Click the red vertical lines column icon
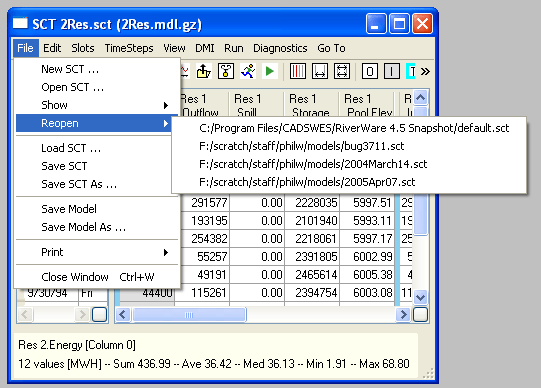The width and height of the screenshot is (541, 388). coord(298,71)
